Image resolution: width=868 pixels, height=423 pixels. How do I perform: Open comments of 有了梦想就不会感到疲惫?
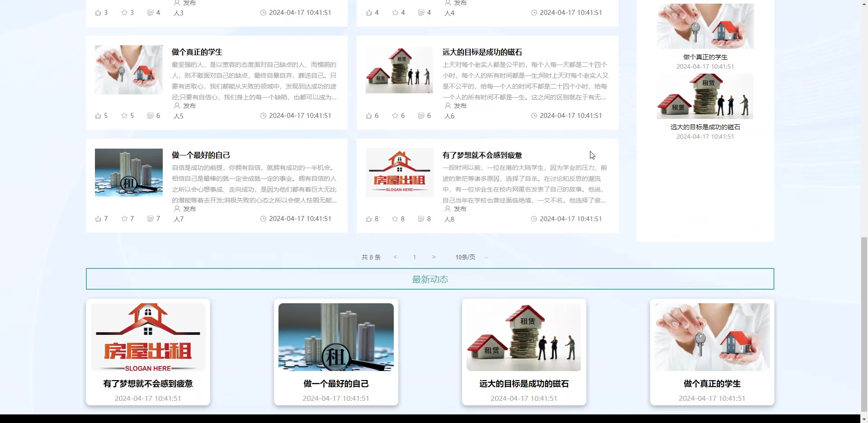click(x=421, y=219)
